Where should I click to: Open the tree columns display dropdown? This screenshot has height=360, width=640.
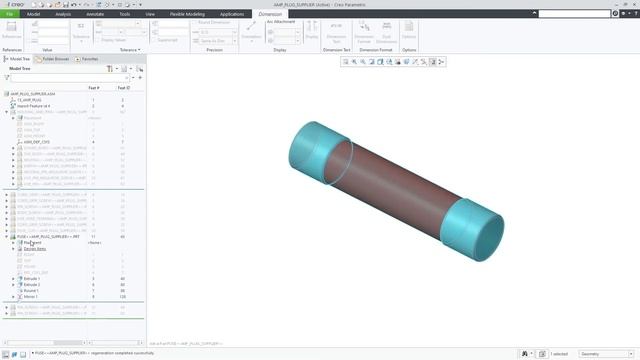[126, 69]
